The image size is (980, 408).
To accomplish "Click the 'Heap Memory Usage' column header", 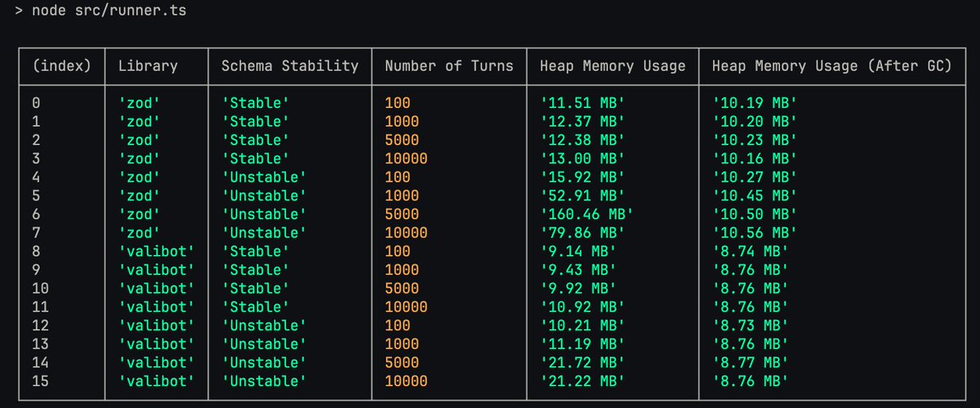I will (x=612, y=65).
